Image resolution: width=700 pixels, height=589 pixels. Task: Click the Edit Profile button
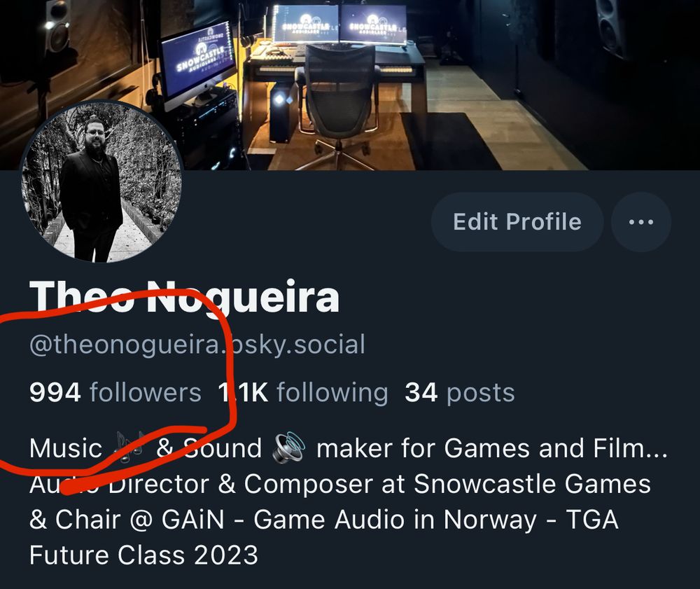point(517,222)
